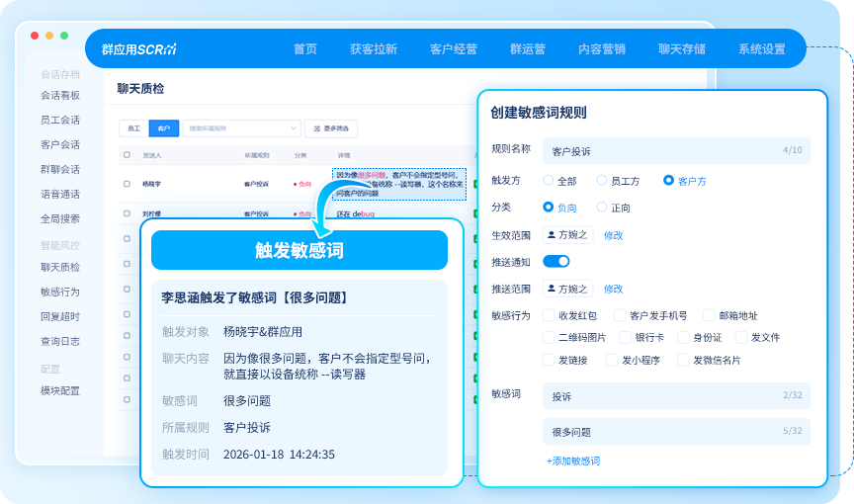Select 敏感行为 in the sidebar
Image resolution: width=854 pixels, height=504 pixels.
pyautogui.click(x=60, y=292)
